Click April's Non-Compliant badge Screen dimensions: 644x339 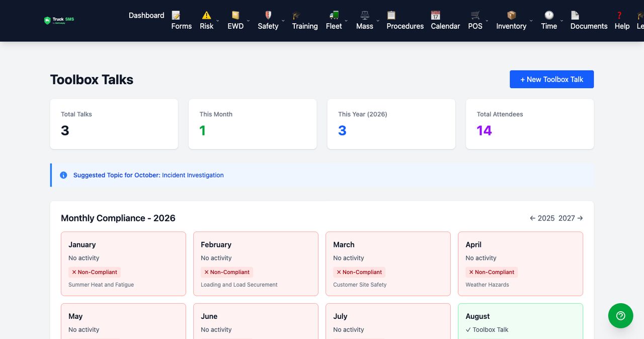click(x=492, y=272)
